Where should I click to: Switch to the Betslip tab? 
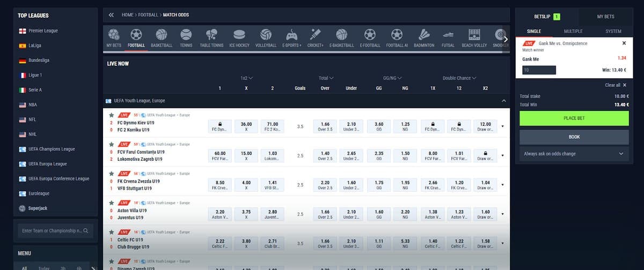[547, 17]
